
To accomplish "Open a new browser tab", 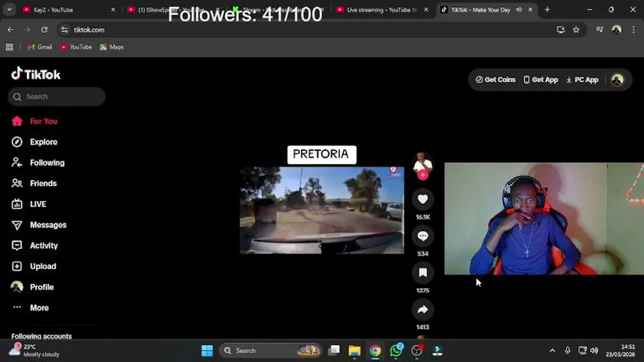I will pos(547,10).
